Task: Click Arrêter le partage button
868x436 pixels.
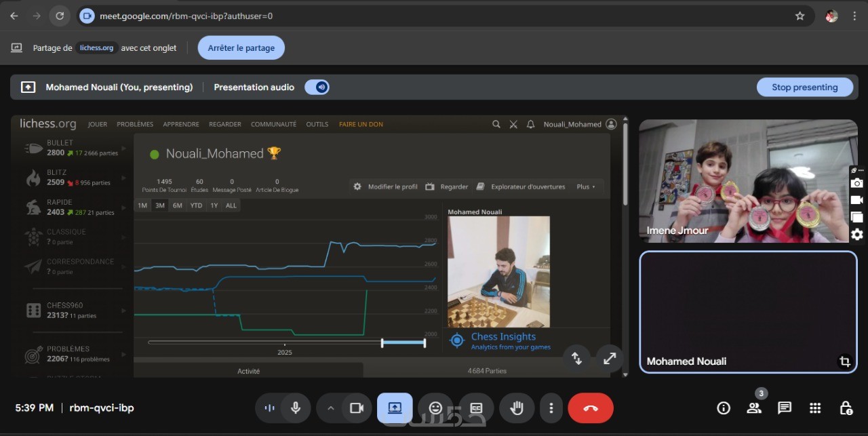Action: (x=241, y=48)
